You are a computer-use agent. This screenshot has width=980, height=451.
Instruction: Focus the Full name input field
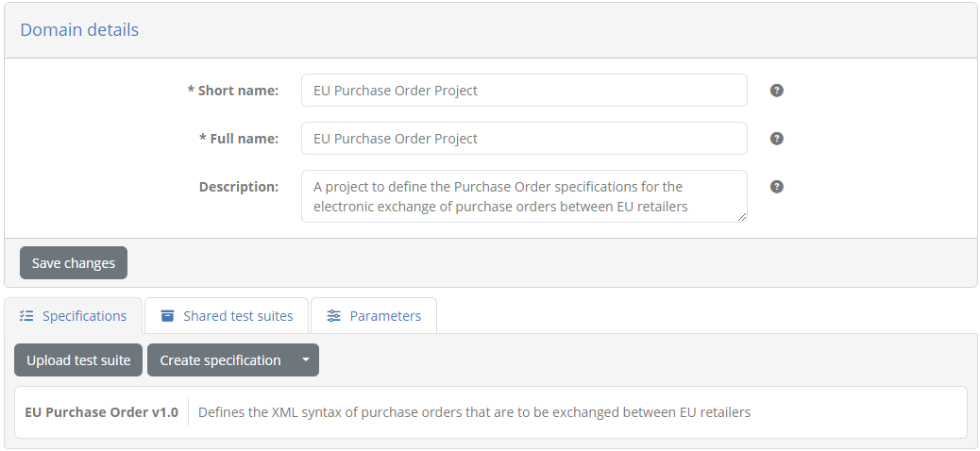tap(524, 139)
